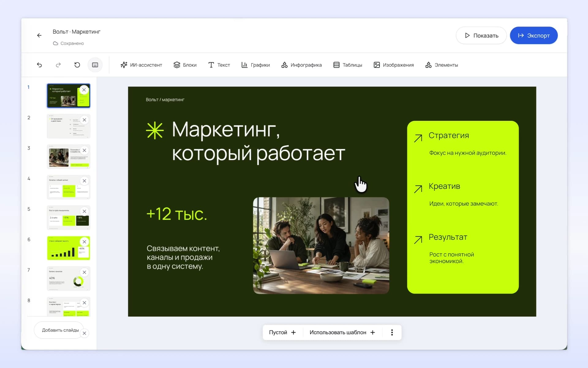This screenshot has height=368, width=588.
Task: Delete slide 7 with its X icon
Action: pos(85,272)
